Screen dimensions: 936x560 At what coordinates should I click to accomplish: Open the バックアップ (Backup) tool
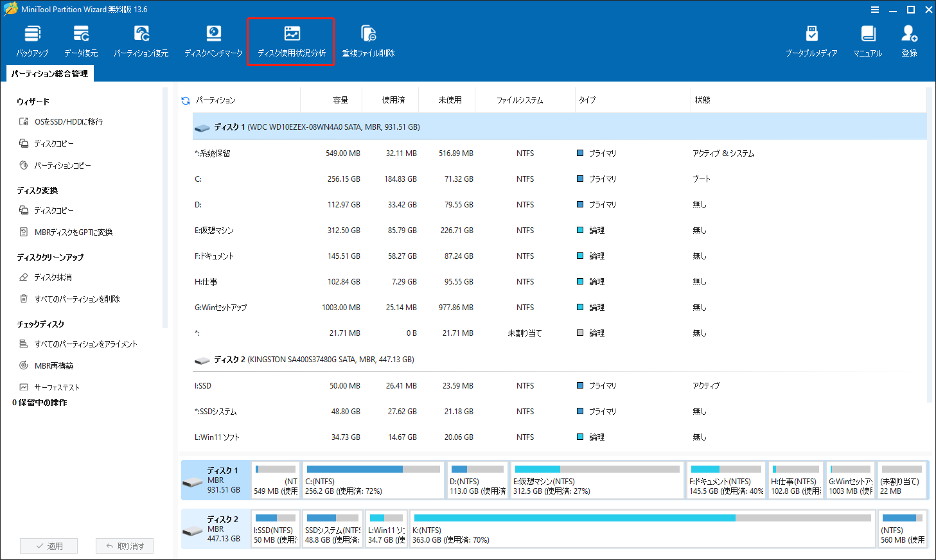32,41
